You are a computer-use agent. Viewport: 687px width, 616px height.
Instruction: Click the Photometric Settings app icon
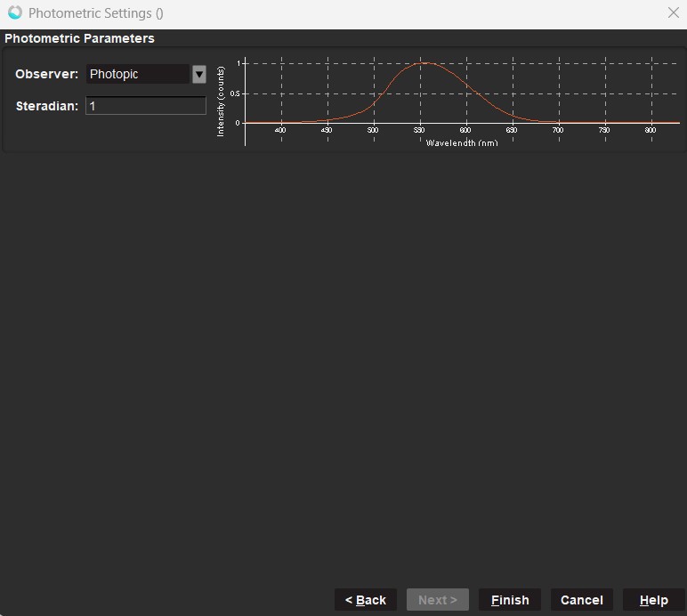14,13
